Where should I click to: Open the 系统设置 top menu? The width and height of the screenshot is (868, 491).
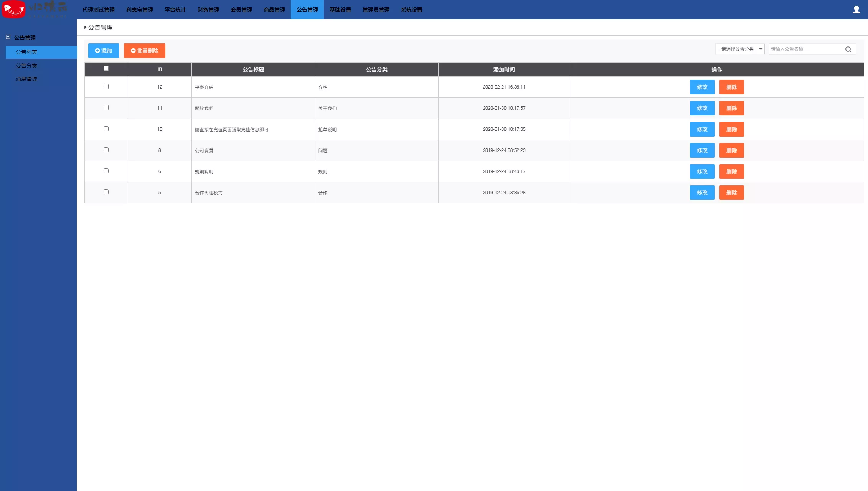[x=411, y=10]
